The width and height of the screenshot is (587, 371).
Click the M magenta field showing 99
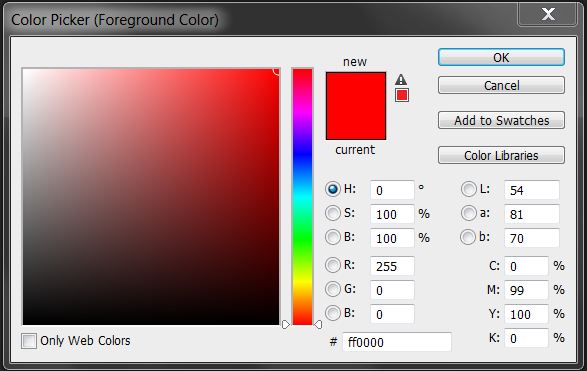point(526,290)
